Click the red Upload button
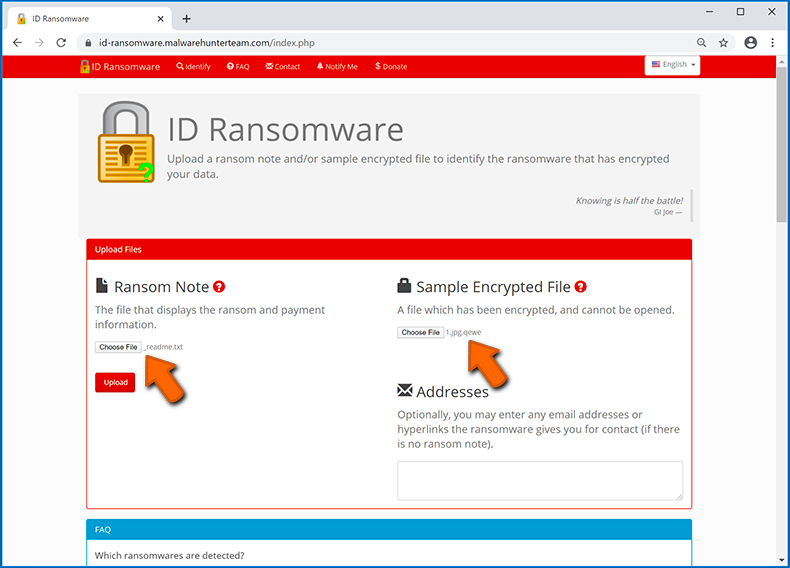 coord(115,383)
